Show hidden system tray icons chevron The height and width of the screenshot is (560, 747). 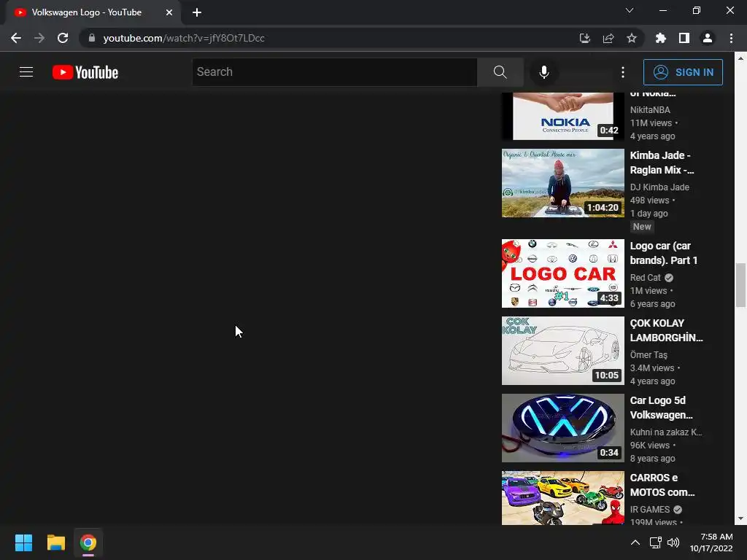635,542
